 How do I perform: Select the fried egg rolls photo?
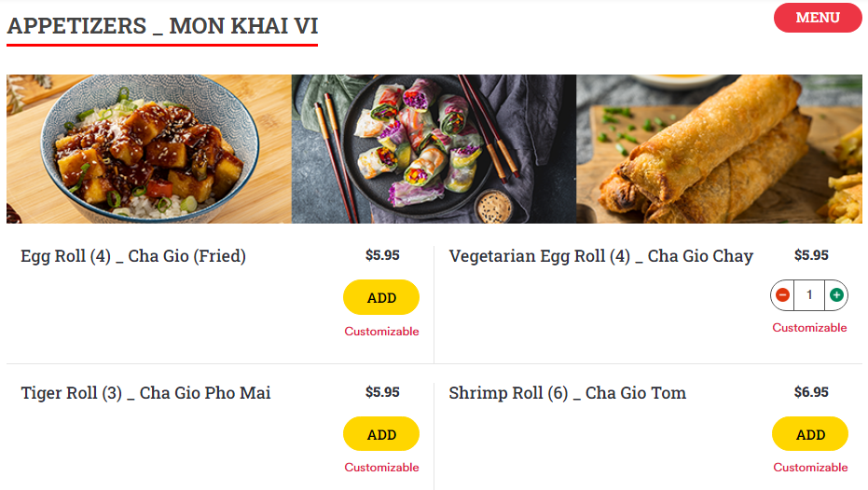point(719,149)
